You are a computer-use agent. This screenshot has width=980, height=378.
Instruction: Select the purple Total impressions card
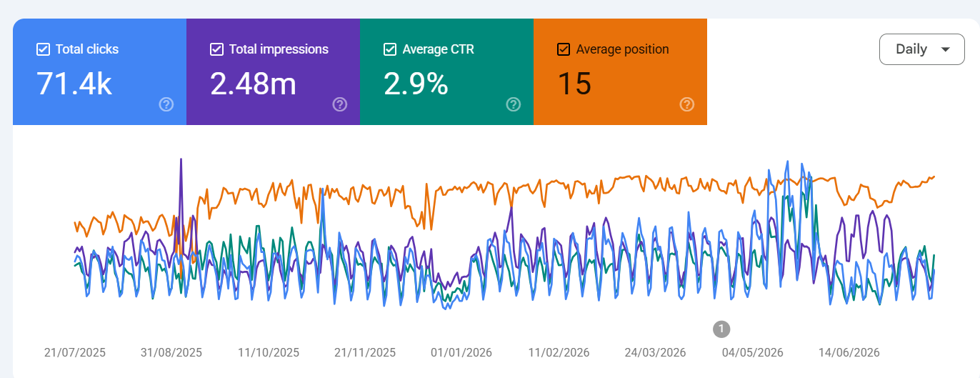(x=274, y=72)
